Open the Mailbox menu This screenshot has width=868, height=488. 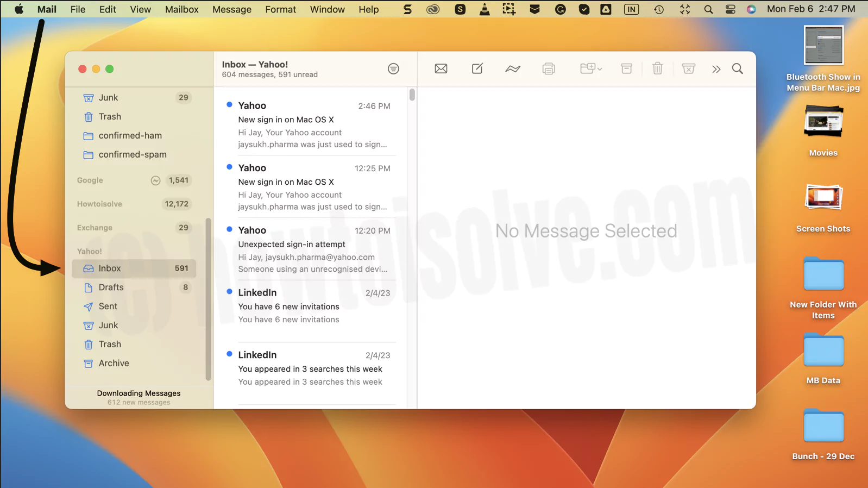[x=181, y=9]
